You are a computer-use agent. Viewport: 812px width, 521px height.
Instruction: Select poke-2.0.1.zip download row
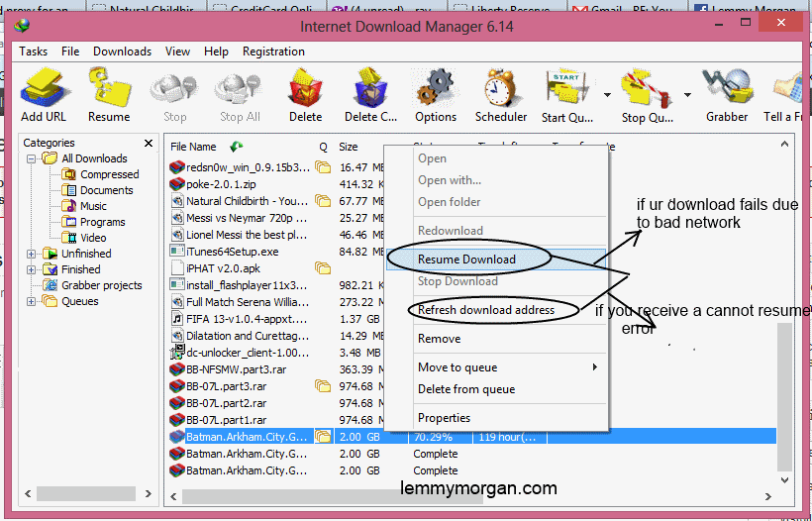pos(221,184)
